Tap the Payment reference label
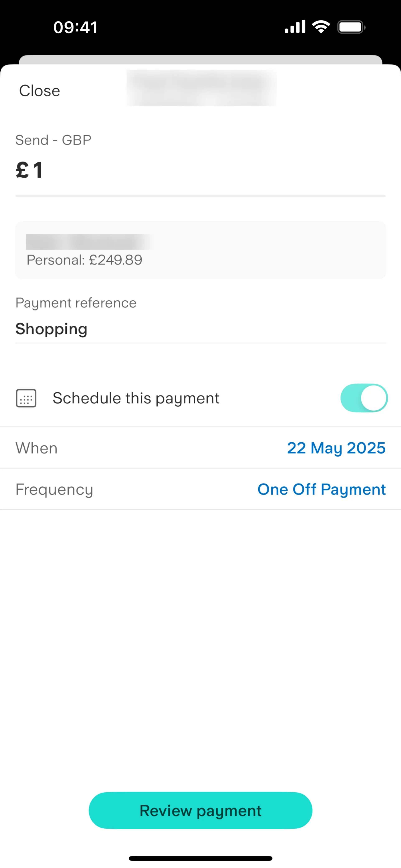401x868 pixels. point(76,303)
